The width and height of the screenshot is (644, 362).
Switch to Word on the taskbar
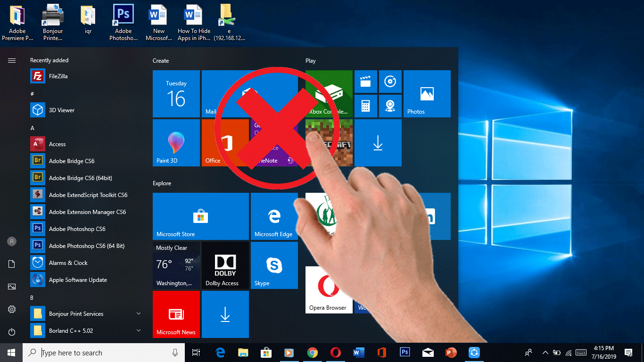tap(358, 353)
